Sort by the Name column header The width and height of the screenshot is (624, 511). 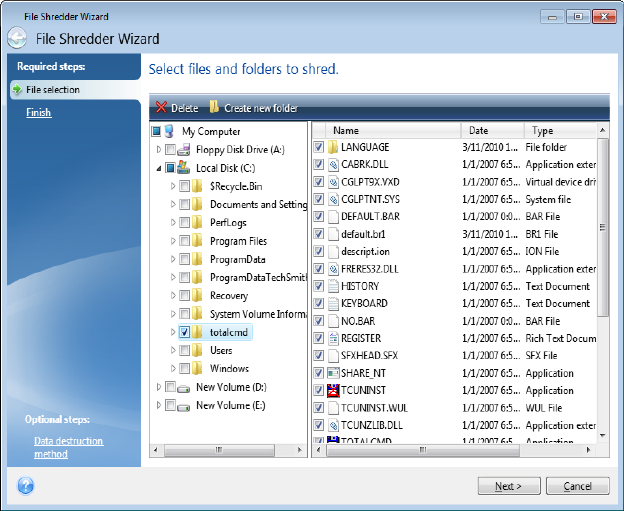coord(393,131)
